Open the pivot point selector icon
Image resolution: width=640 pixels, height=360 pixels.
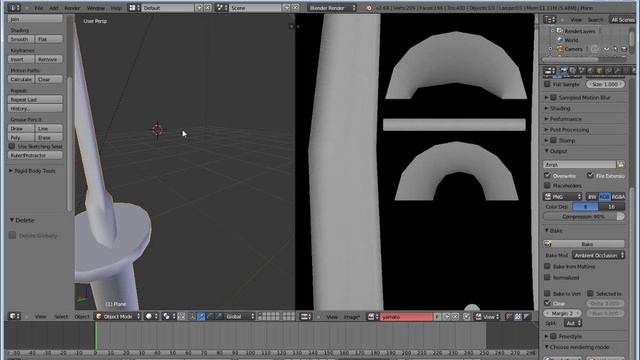pyautogui.click(x=167, y=316)
